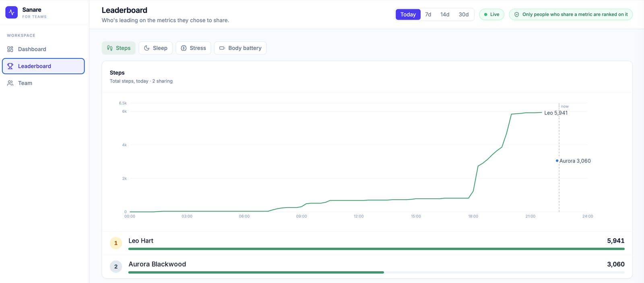
Task: Click Aurora Blackwood's progress bar
Action: pyautogui.click(x=376, y=273)
